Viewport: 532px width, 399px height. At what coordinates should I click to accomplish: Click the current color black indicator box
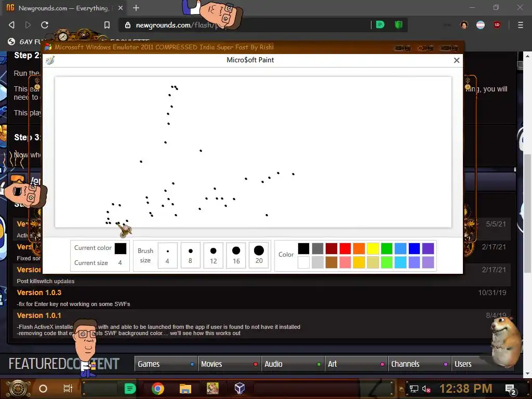click(121, 248)
